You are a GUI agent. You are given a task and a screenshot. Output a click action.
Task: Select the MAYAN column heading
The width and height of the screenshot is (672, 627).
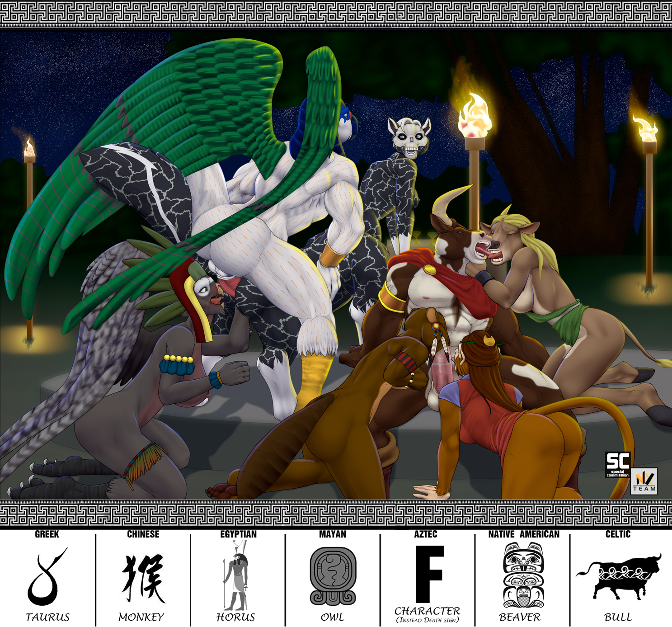[333, 534]
